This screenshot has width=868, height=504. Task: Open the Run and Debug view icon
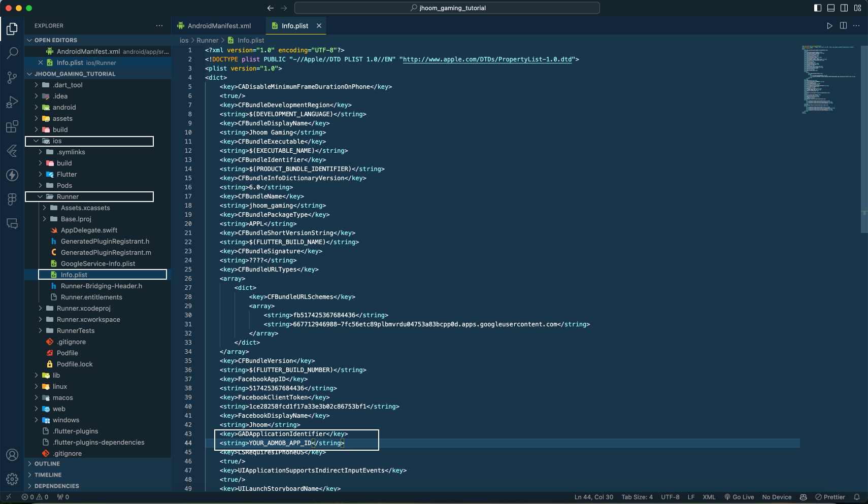[12, 102]
